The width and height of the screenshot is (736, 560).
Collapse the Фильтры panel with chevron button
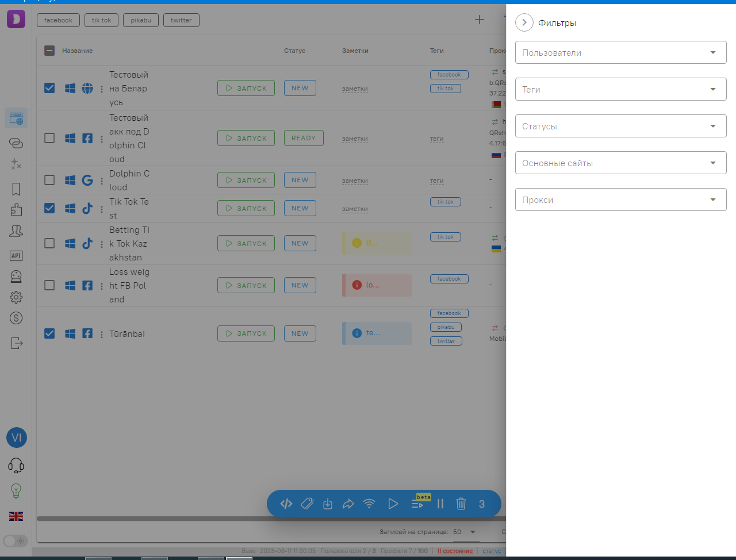pos(524,22)
